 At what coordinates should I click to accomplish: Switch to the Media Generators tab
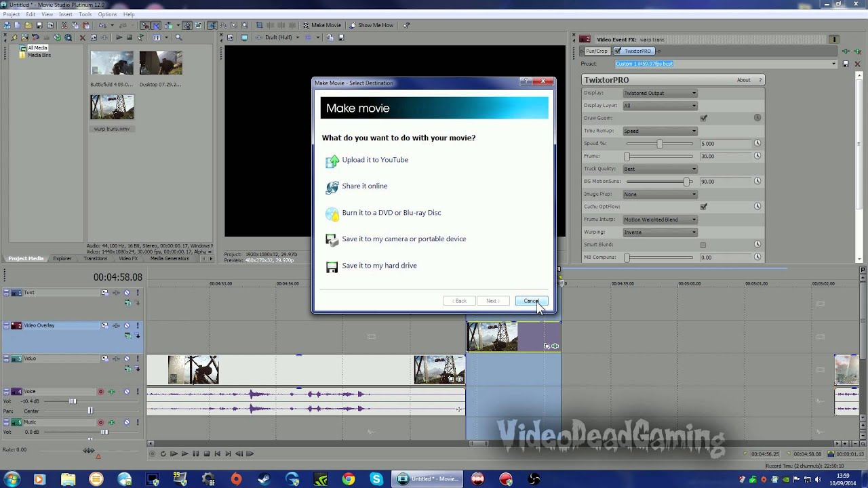click(170, 258)
